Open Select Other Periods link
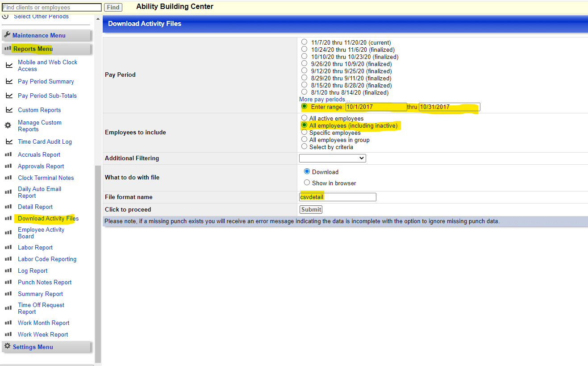Viewport: 588px width, 366px height. 41,17
